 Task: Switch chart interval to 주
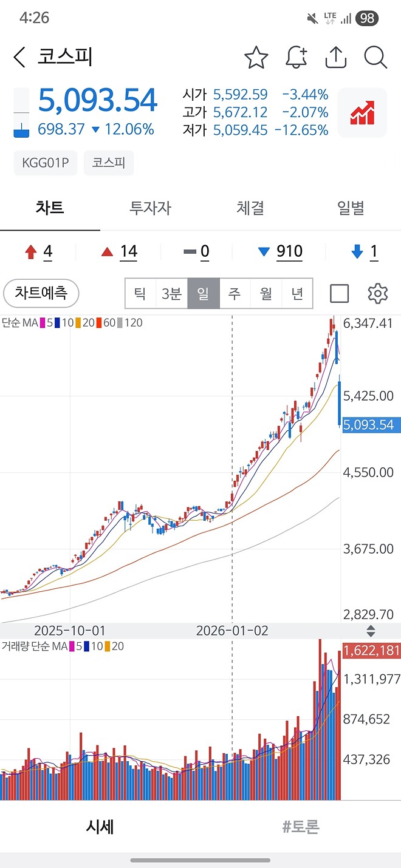[x=235, y=294]
